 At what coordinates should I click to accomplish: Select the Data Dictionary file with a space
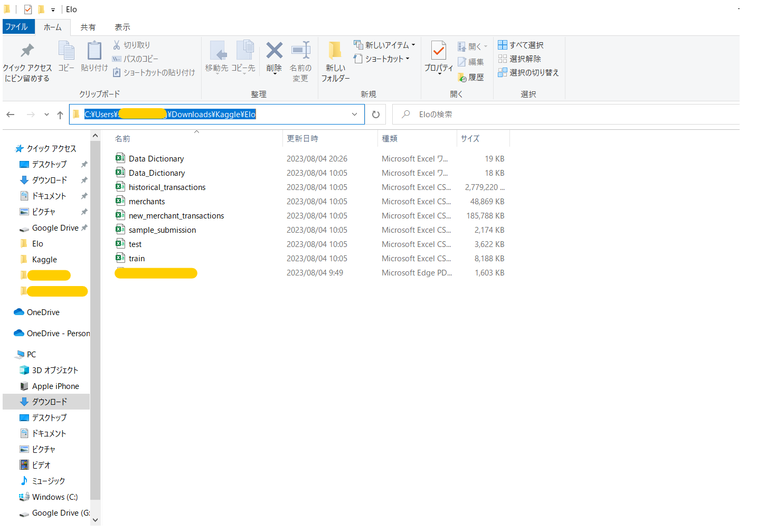click(x=156, y=159)
